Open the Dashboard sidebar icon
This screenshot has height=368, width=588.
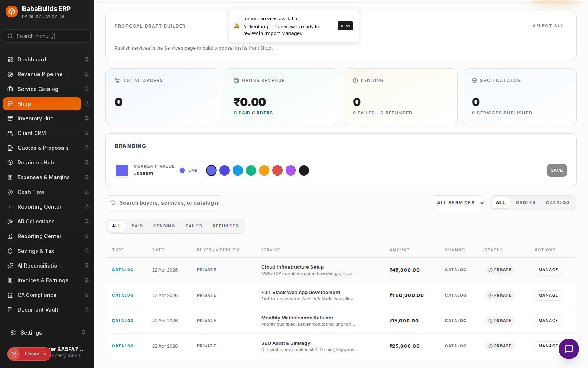(10, 60)
